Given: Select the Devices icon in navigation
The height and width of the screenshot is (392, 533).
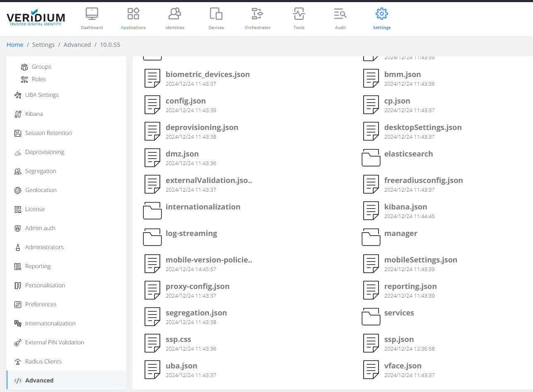Looking at the screenshot, I should tap(216, 14).
